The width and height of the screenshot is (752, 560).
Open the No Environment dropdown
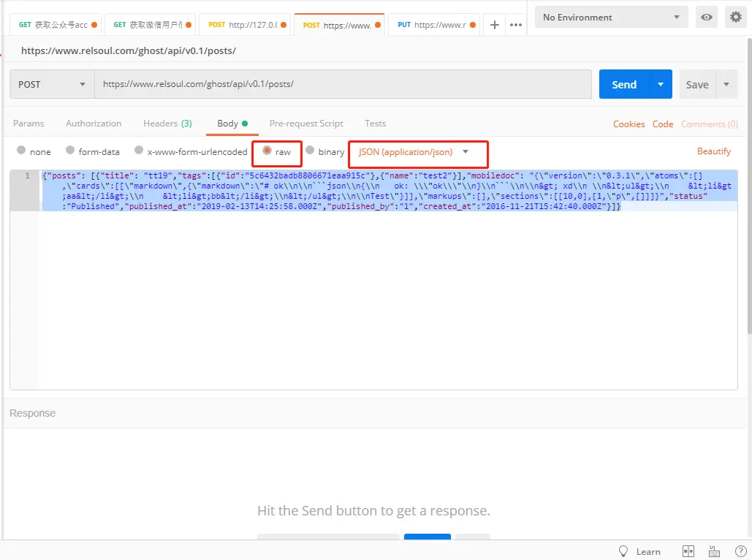click(x=612, y=18)
